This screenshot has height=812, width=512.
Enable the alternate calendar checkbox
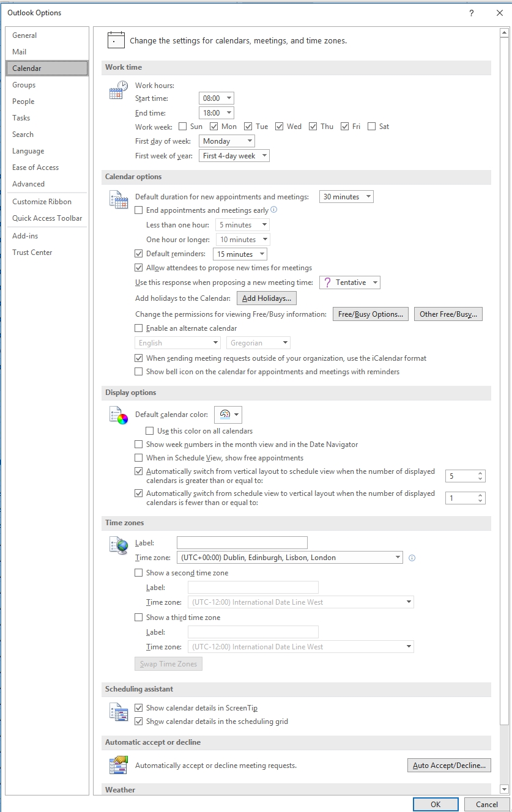pos(139,328)
